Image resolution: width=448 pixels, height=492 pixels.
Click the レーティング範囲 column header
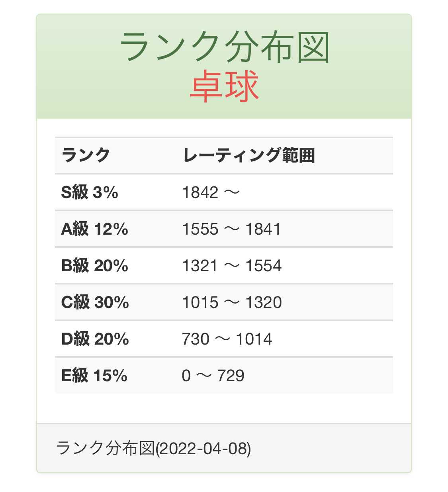point(249,155)
